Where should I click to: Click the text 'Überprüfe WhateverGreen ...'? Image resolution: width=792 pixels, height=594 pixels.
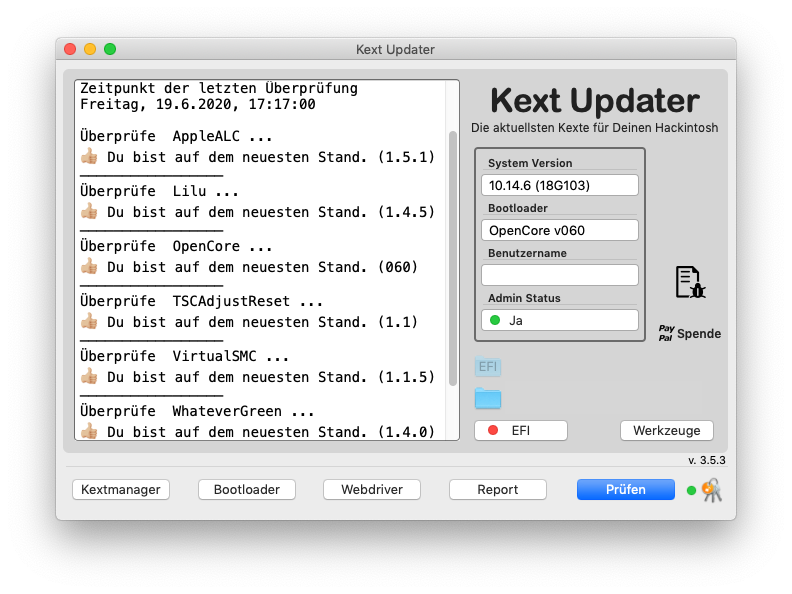(x=197, y=411)
